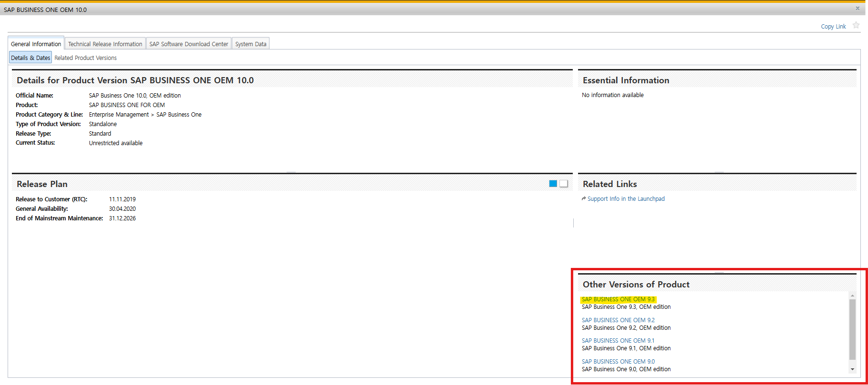The width and height of the screenshot is (868, 385).
Task: Click the favorite star icon
Action: (x=856, y=25)
